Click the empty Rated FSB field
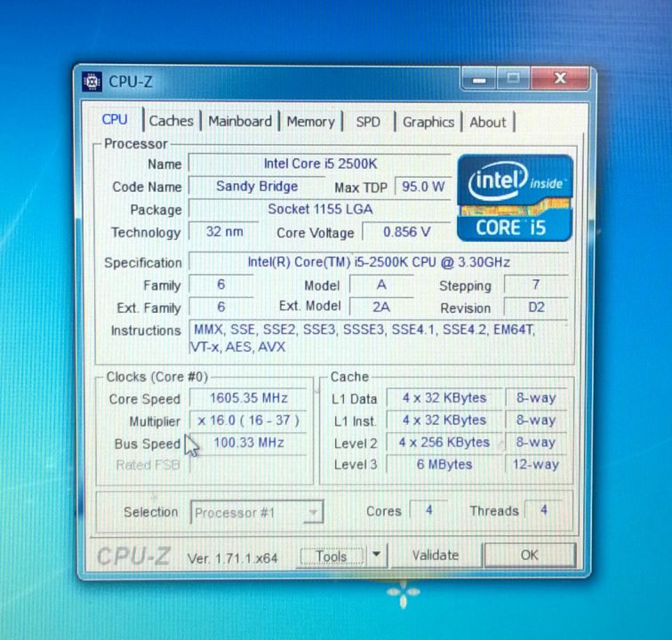The height and width of the screenshot is (640, 672). (x=249, y=465)
